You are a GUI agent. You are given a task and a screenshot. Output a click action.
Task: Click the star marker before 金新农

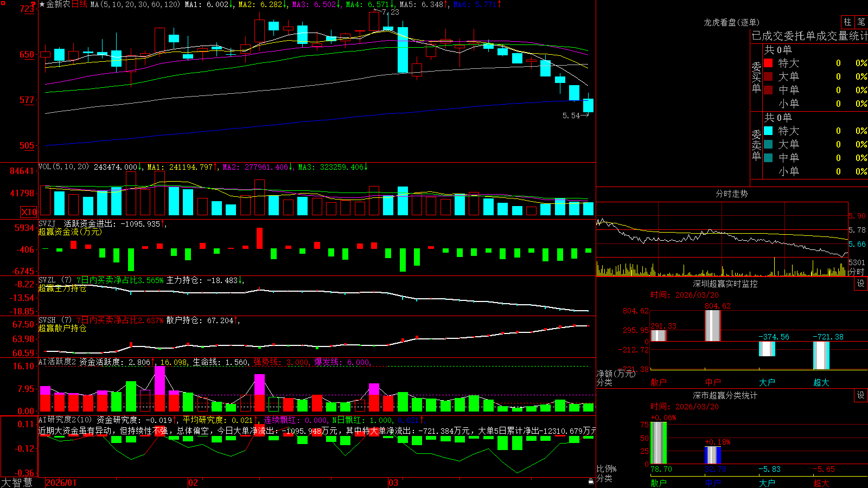tap(42, 4)
